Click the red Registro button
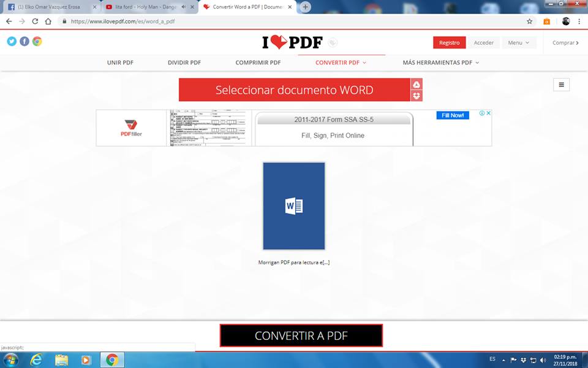Screen dimensions: 588x368 pyautogui.click(x=449, y=43)
